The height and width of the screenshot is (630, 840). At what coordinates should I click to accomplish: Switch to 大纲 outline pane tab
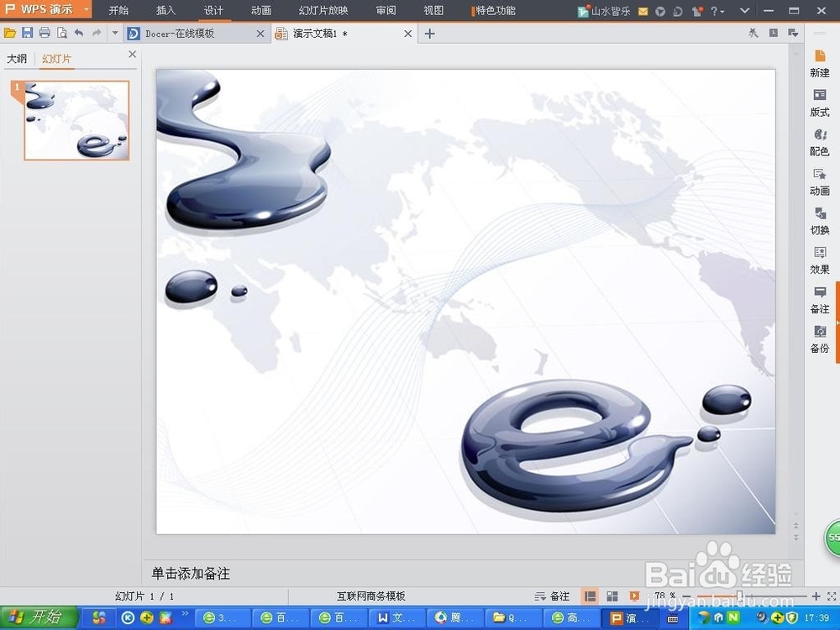coord(17,59)
